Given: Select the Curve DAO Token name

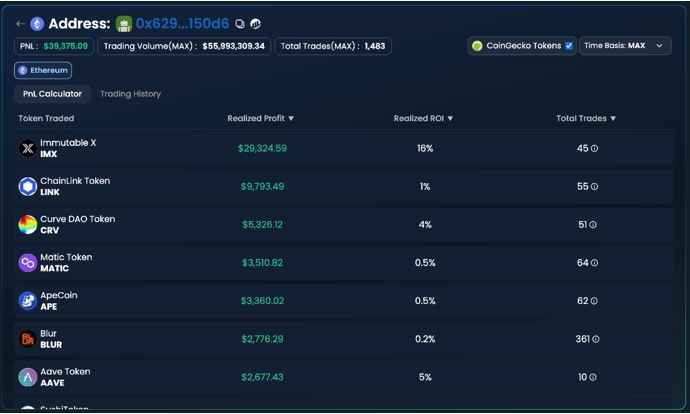Looking at the screenshot, I should point(77,219).
